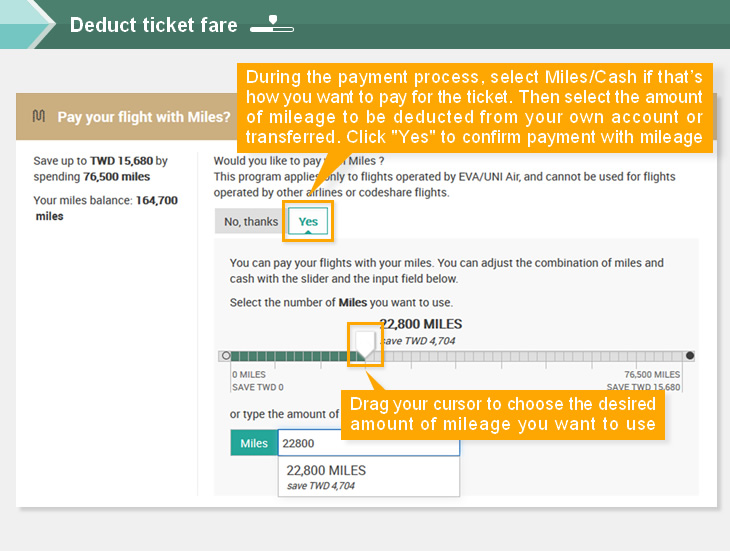This screenshot has height=551, width=730.
Task: Click the Pay your flight with Miles? header
Action: click(144, 117)
